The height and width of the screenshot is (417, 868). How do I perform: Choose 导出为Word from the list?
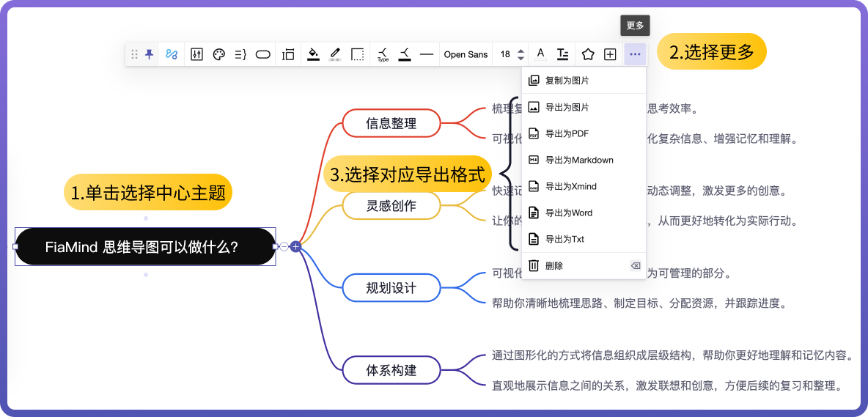point(584,213)
